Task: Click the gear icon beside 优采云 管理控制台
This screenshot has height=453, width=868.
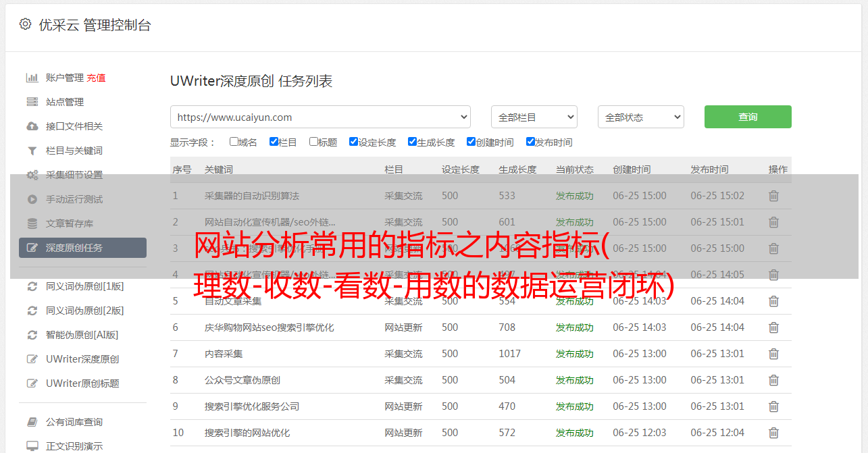Action: 25,24
